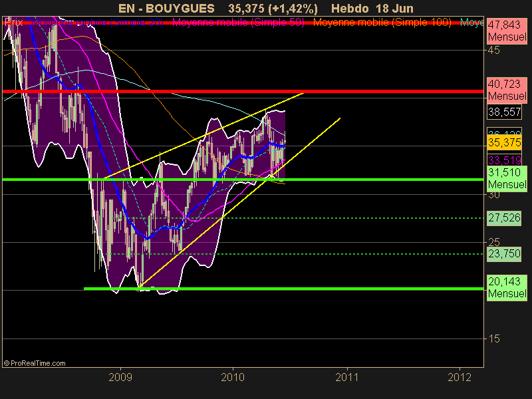Click the 40,723 Mensuel price label
This screenshot has width=532, height=399.
[x=507, y=90]
